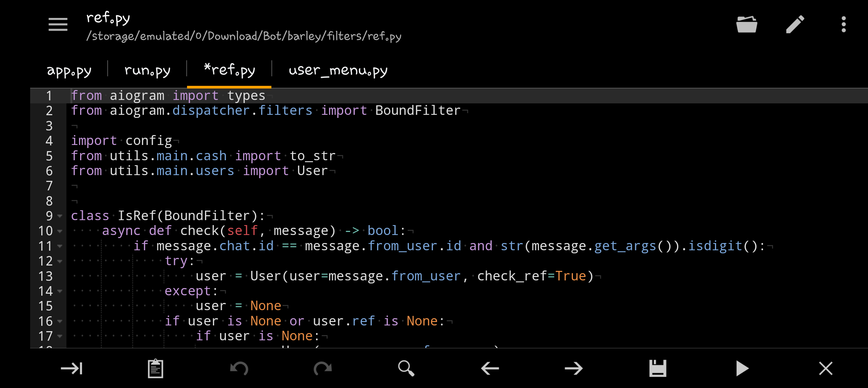The height and width of the screenshot is (388, 868).
Task: Close the current file with the X
Action: click(x=825, y=368)
